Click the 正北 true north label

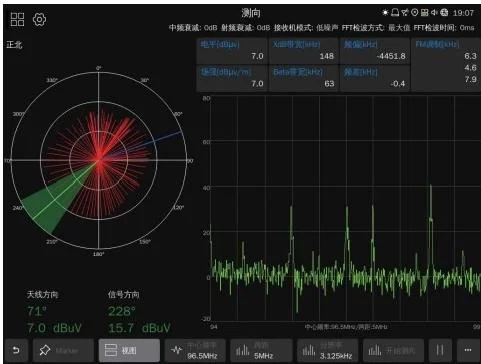(x=14, y=45)
